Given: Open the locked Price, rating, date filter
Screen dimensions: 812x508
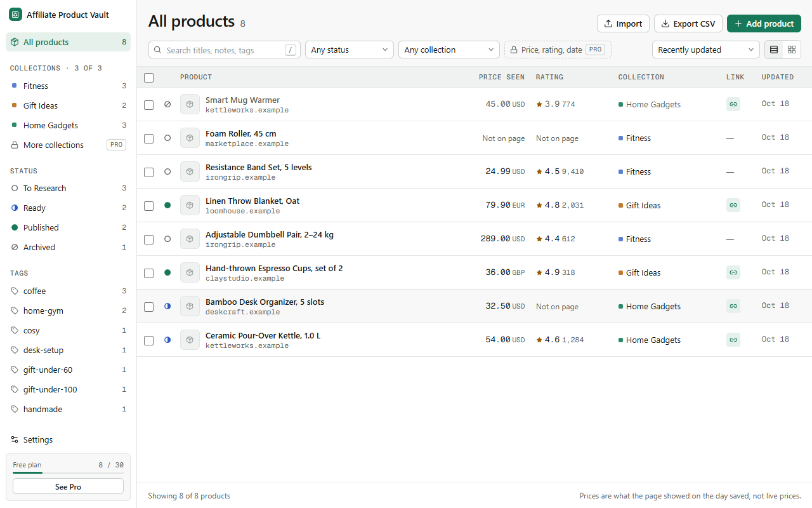Looking at the screenshot, I should pyautogui.click(x=558, y=50).
